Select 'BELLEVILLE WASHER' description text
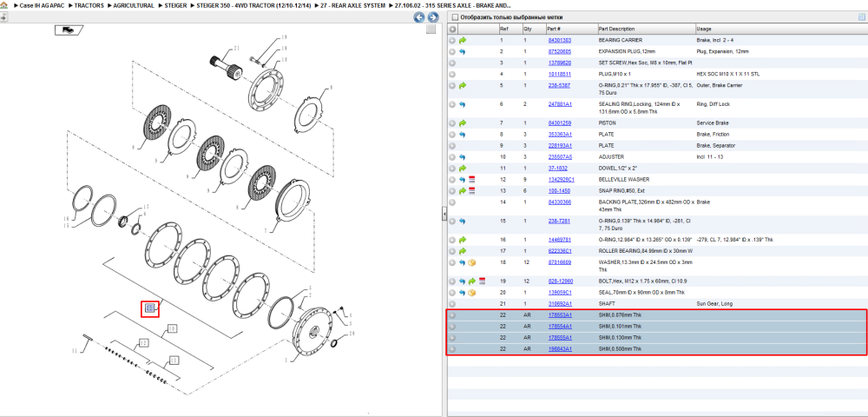The image size is (868, 417). 624,180
